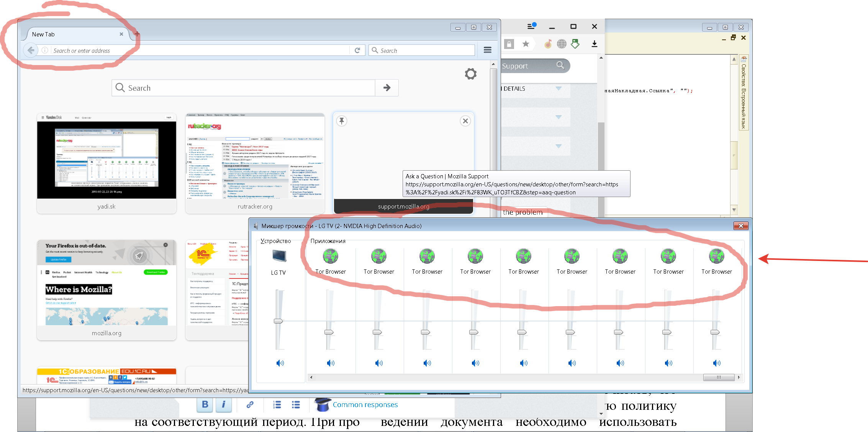
Task: Insert bulleted list in editor toolbar
Action: point(296,404)
